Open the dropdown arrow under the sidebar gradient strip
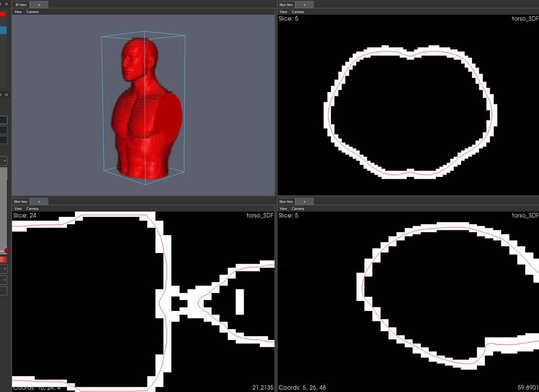Image resolution: width=539 pixels, height=392 pixels. click(x=4, y=268)
